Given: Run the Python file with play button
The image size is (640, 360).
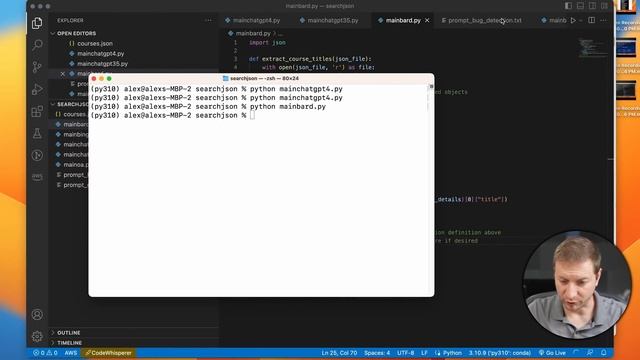Looking at the screenshot, I should point(573,20).
